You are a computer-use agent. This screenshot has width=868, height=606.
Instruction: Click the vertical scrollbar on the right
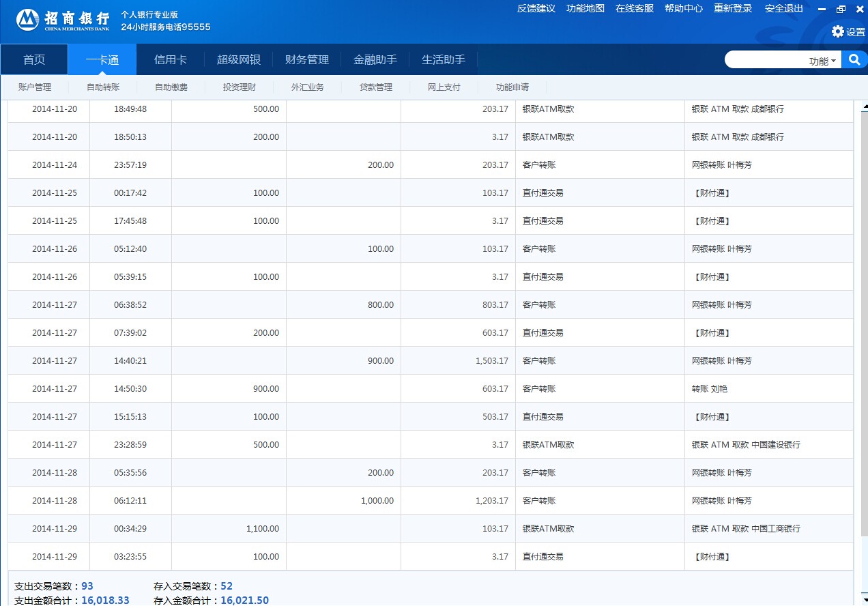tap(863, 341)
